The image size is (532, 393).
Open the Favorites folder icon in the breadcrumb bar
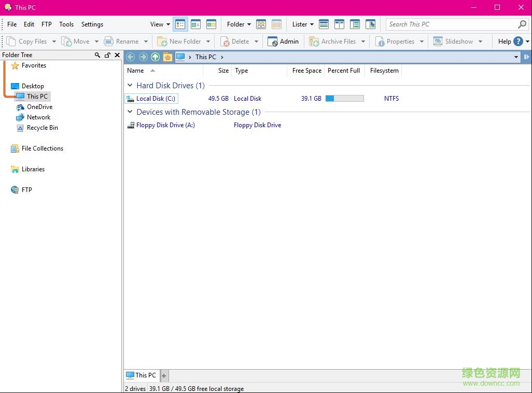coord(167,57)
